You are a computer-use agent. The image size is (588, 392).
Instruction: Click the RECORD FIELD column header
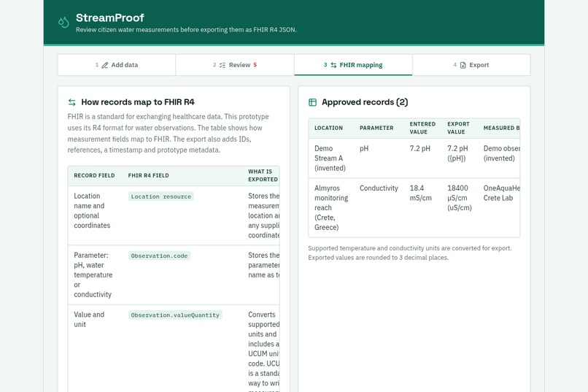(x=94, y=175)
